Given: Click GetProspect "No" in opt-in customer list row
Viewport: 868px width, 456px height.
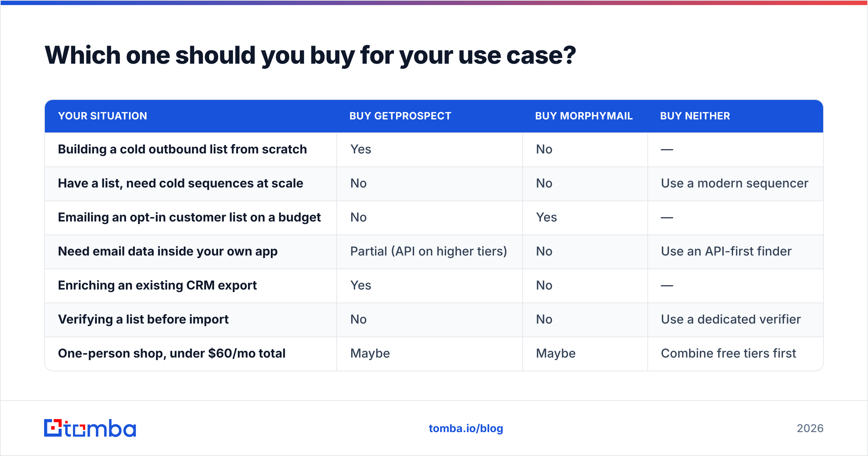Looking at the screenshot, I should (358, 217).
